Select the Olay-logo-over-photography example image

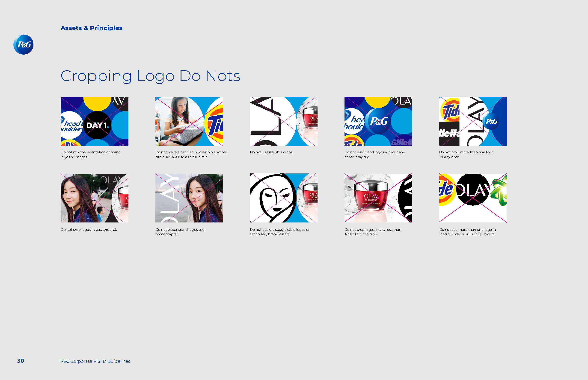tap(189, 198)
